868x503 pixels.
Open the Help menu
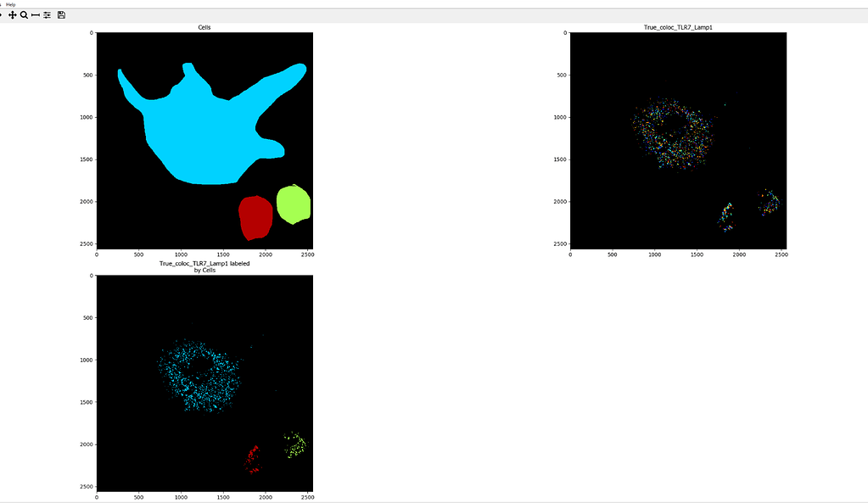point(10,3)
